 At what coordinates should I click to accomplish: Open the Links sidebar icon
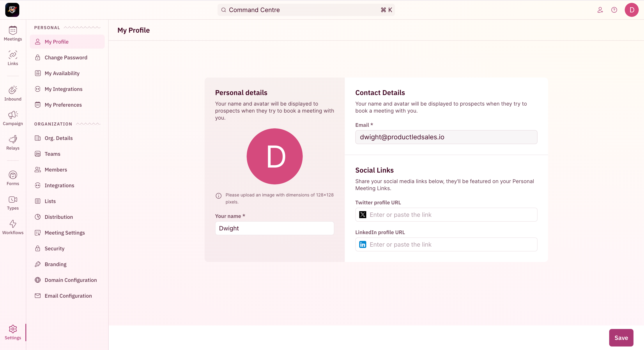(13, 55)
